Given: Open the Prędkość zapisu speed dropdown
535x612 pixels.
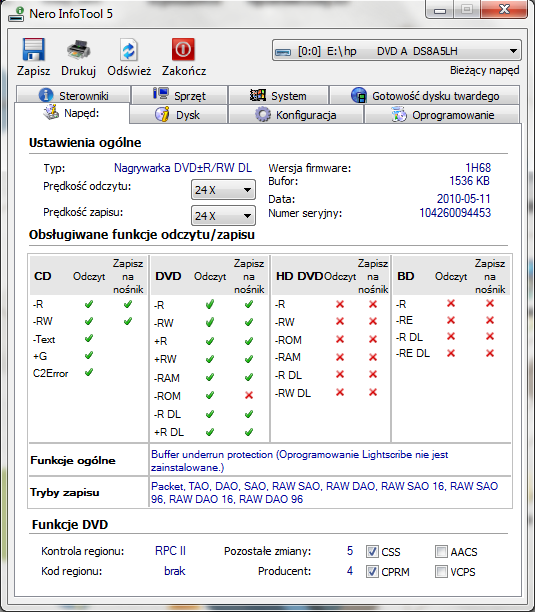Looking at the screenshot, I should (223, 215).
